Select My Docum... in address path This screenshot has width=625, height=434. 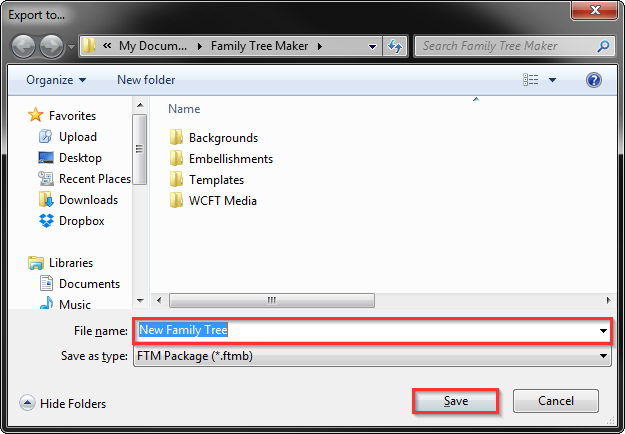[x=153, y=46]
